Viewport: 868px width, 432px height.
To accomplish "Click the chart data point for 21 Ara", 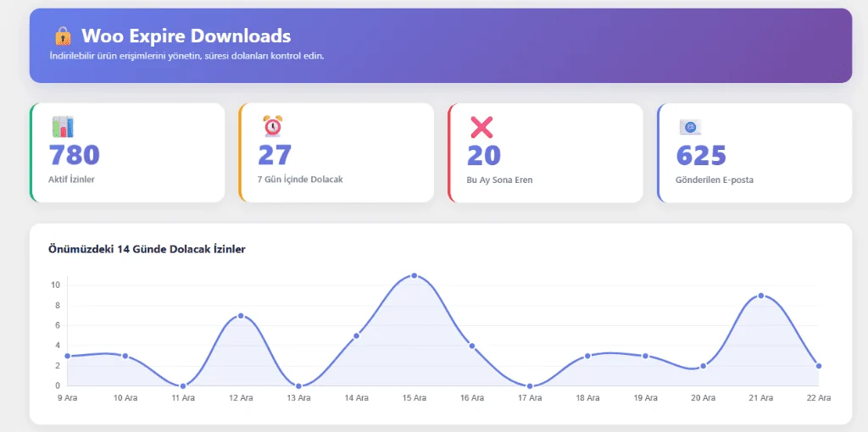I will click(x=761, y=296).
